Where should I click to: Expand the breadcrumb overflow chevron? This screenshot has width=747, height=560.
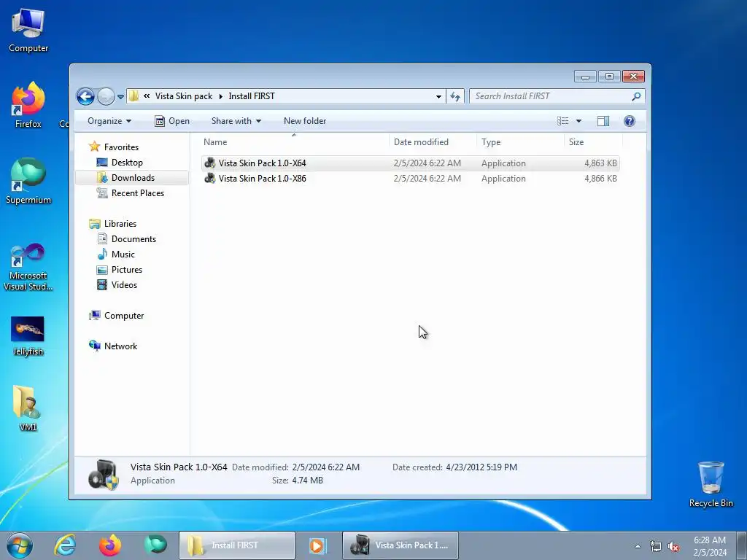point(147,96)
